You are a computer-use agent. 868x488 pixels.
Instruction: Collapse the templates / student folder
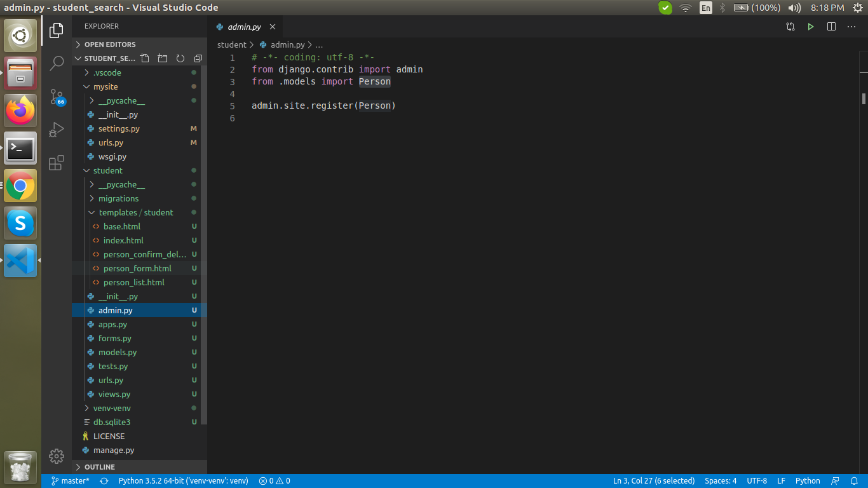point(139,212)
